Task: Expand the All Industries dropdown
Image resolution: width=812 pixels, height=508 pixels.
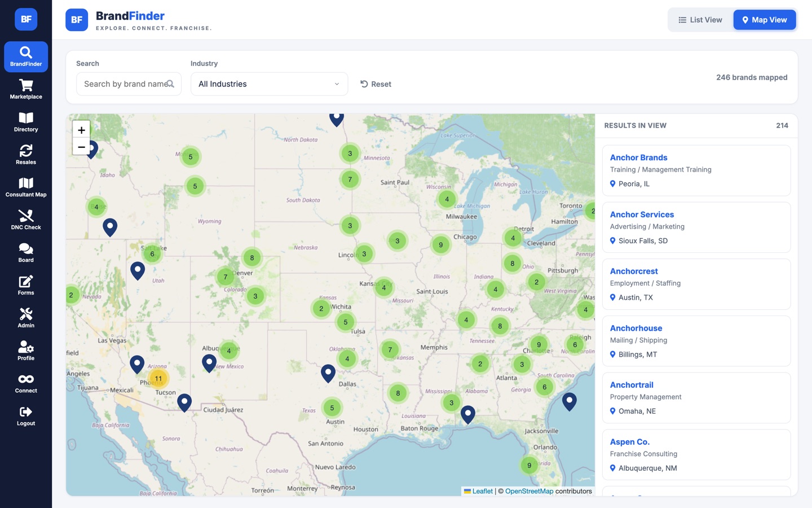Action: pyautogui.click(x=269, y=84)
